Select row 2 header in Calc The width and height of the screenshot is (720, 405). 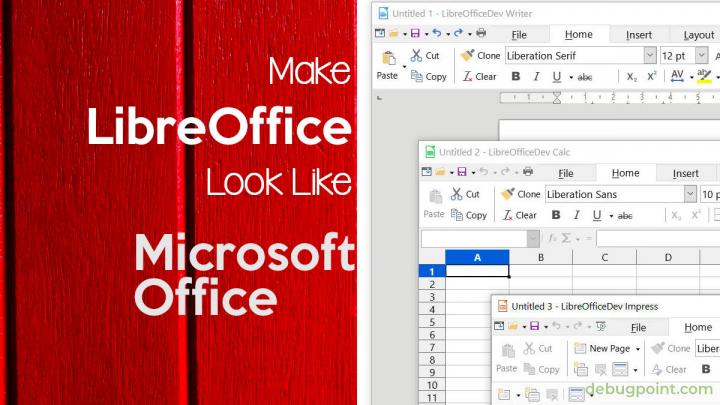[432, 284]
